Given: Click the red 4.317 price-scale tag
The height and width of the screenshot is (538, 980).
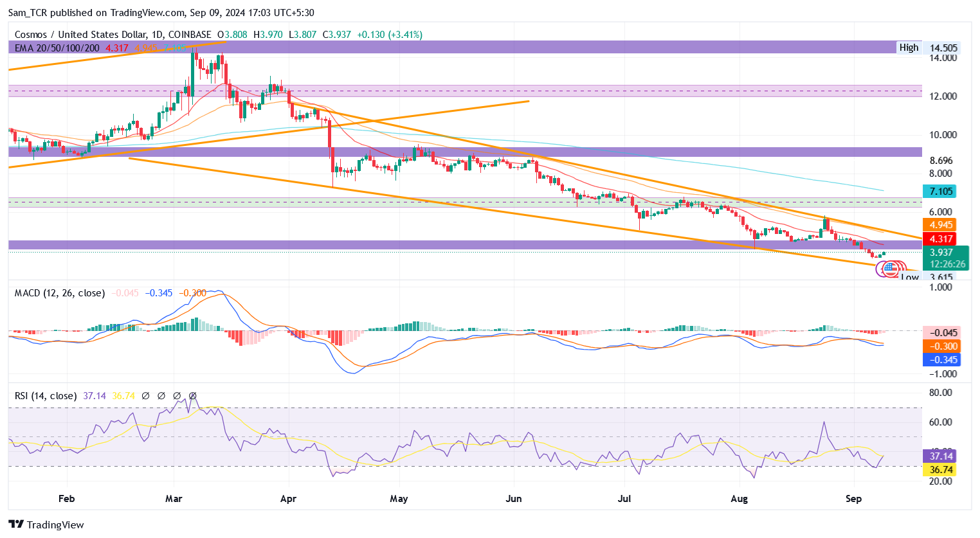Looking at the screenshot, I should [941, 239].
